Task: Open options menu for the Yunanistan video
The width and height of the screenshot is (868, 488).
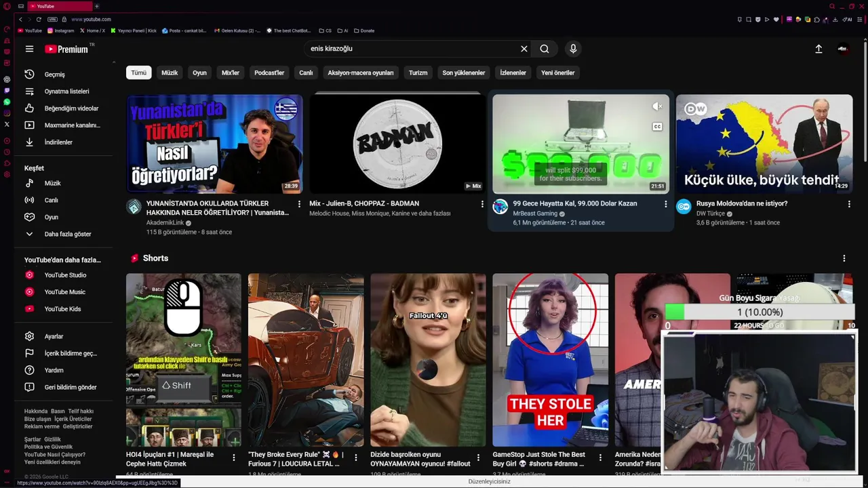Action: coord(299,204)
